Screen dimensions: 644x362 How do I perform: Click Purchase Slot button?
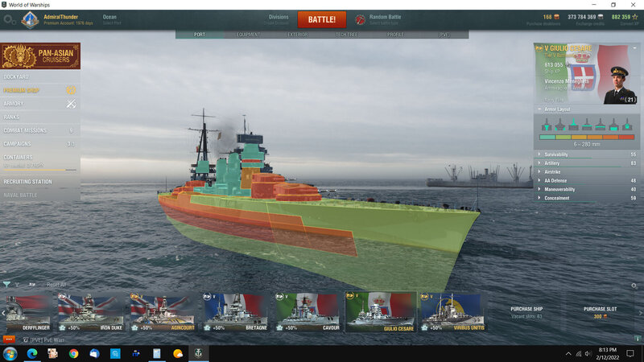click(x=601, y=312)
